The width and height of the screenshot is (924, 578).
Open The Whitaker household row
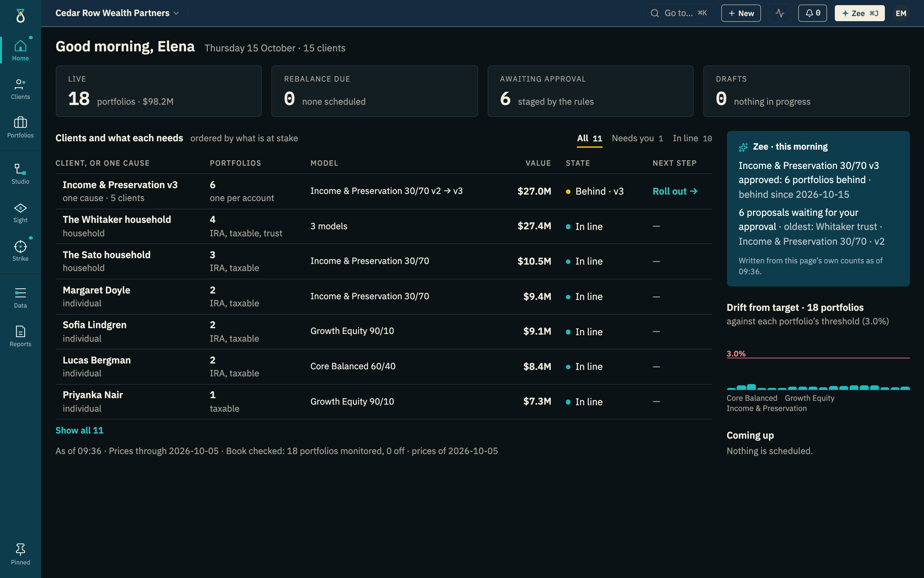pyautogui.click(x=384, y=226)
